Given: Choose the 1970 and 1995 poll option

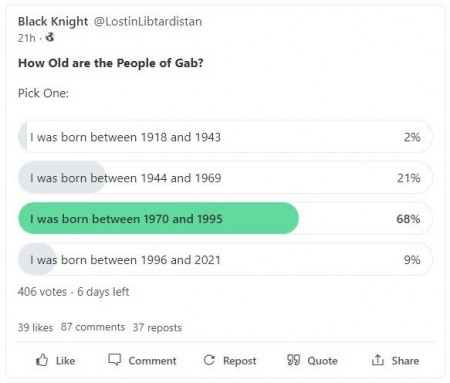Looking at the screenshot, I should 225,219.
